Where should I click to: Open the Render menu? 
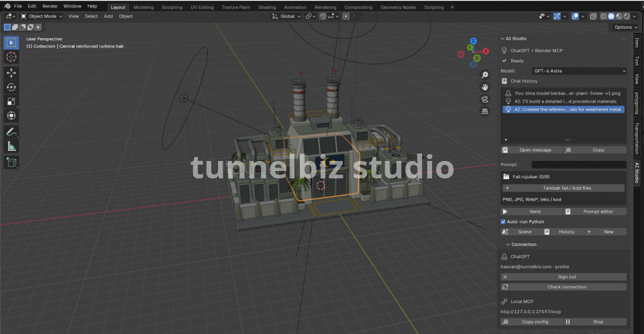50,6
